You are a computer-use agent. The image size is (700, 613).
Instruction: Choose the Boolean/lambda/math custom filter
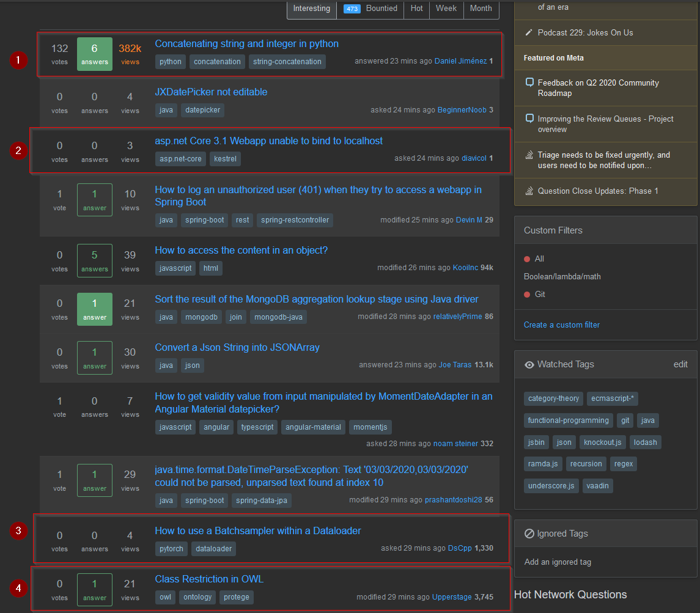(562, 276)
